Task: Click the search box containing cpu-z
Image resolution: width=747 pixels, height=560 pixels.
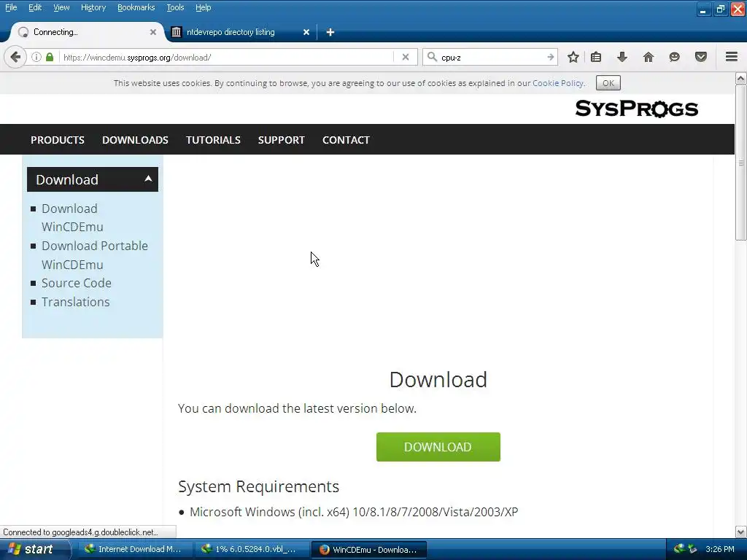Action: (492, 57)
